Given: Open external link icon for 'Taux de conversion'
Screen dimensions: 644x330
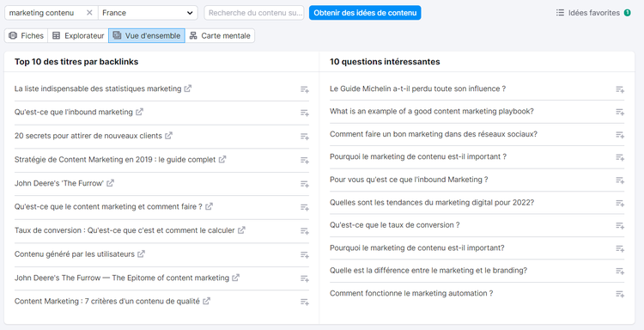Looking at the screenshot, I should (241, 230).
